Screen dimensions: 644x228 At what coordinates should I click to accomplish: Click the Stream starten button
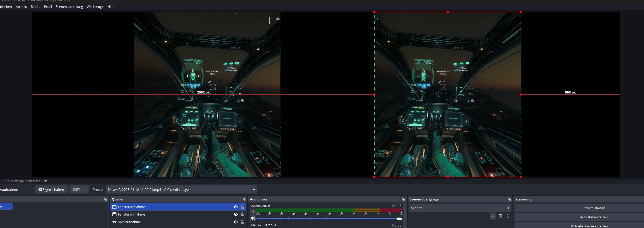[593, 208]
